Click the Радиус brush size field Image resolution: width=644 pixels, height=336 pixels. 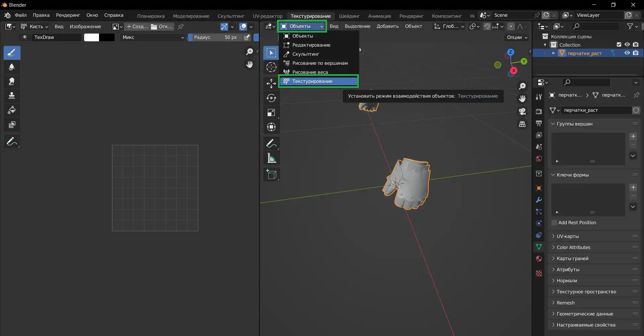[x=215, y=37]
